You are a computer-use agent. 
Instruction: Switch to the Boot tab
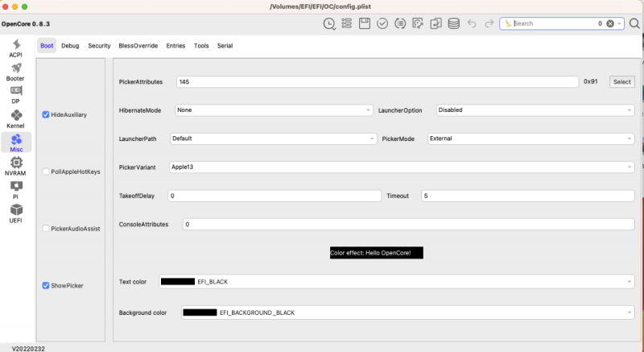tap(47, 46)
